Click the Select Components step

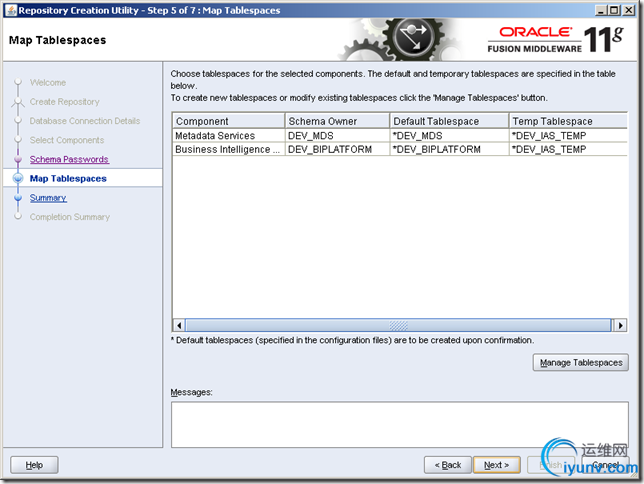coord(67,140)
